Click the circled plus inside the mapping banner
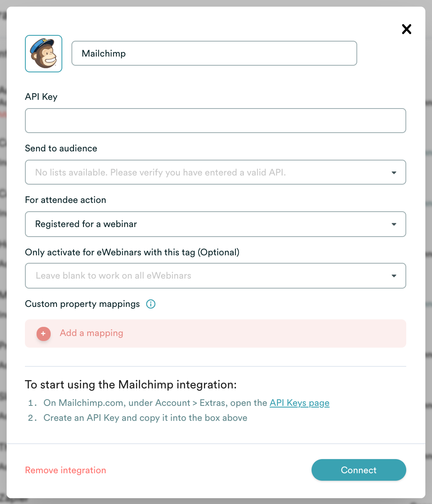 [43, 334]
